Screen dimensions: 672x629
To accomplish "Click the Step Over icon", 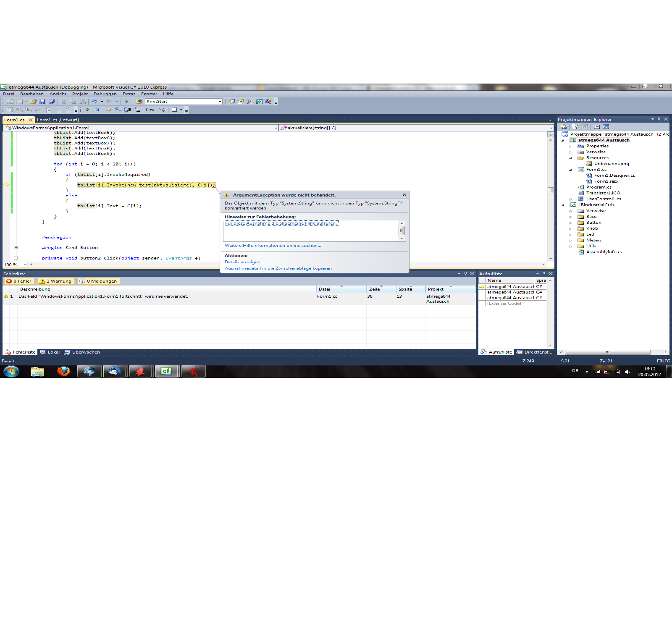I will tap(127, 110).
